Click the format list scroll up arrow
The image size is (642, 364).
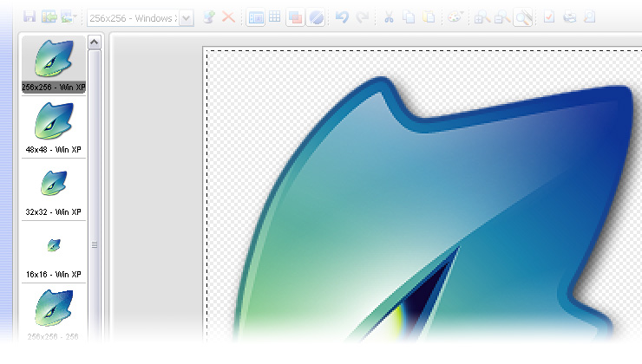pos(95,42)
